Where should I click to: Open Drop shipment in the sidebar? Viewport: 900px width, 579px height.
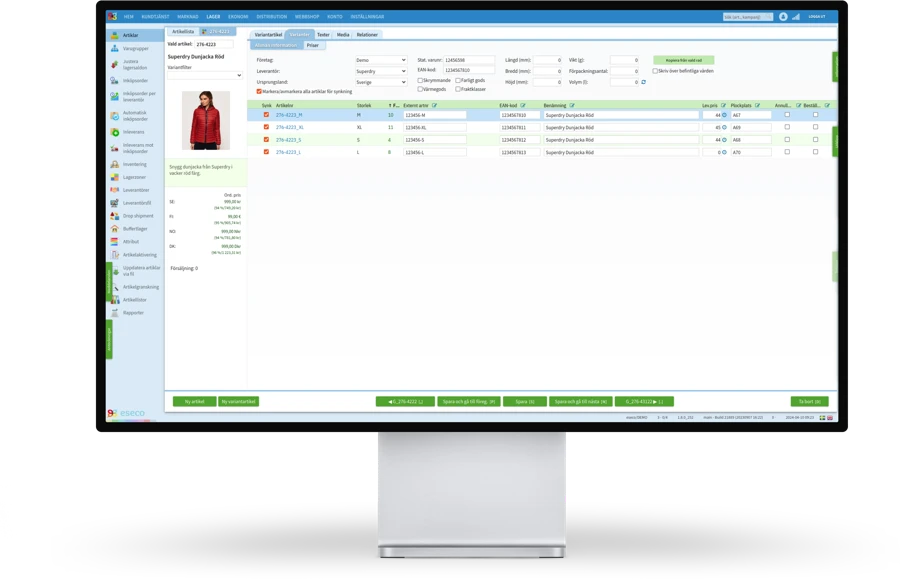click(x=114, y=216)
